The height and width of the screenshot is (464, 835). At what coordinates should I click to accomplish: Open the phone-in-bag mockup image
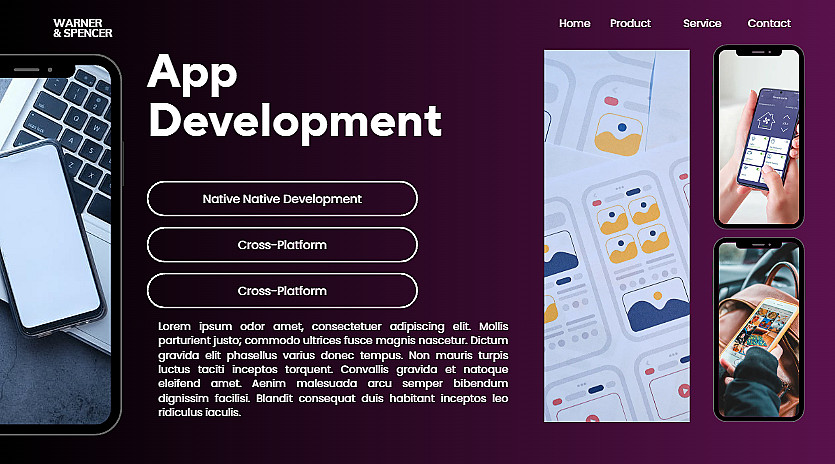(759, 330)
